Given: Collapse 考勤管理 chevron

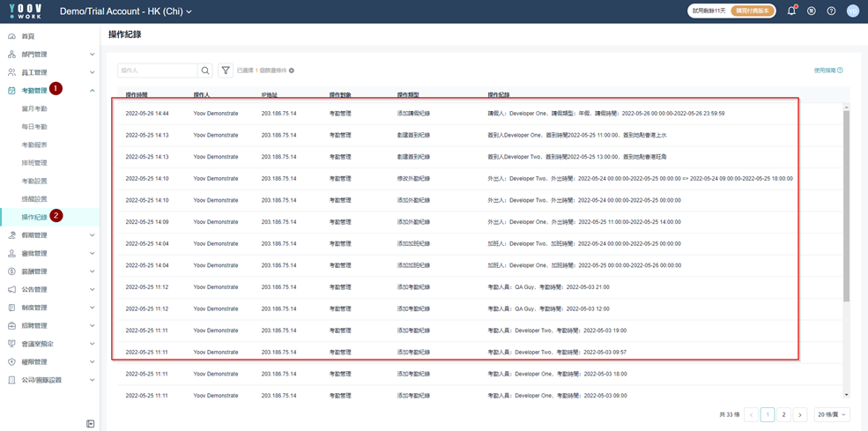Looking at the screenshot, I should pyautogui.click(x=93, y=90).
